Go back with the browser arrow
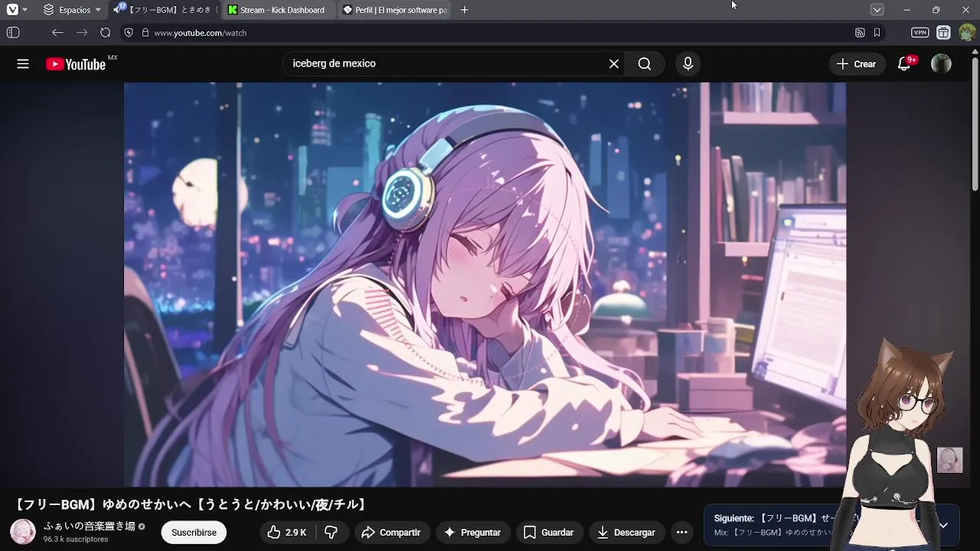Screen dimensions: 980x551 click(57, 33)
